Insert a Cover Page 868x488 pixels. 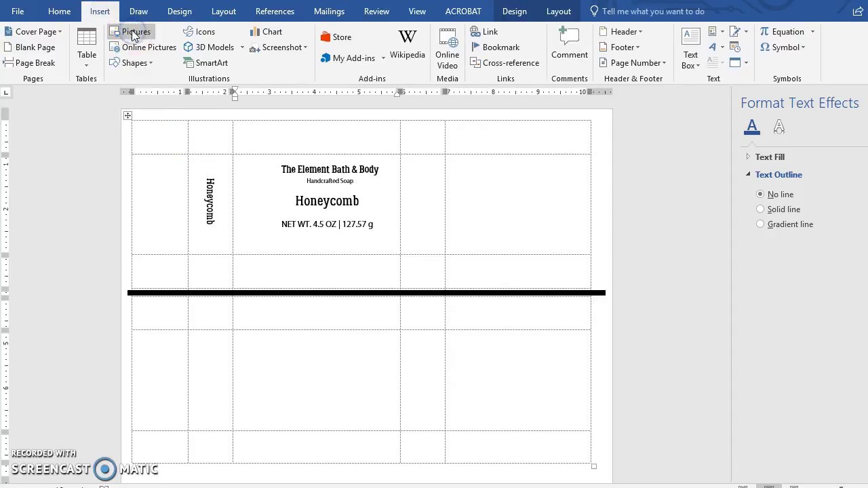[33, 32]
